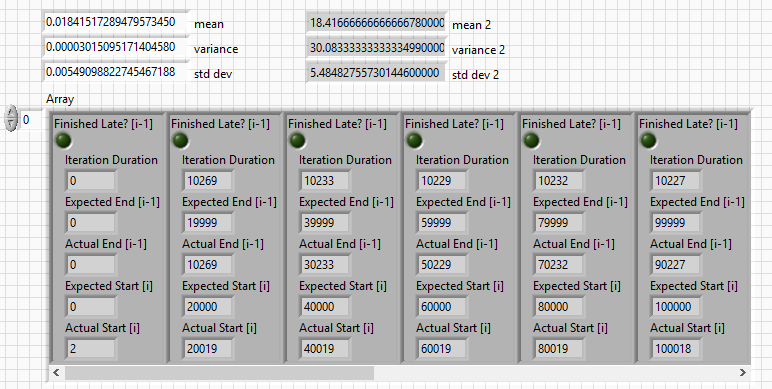Click the Iteration Duration field showing 10227
The width and height of the screenshot is (772, 389).
tap(676, 181)
